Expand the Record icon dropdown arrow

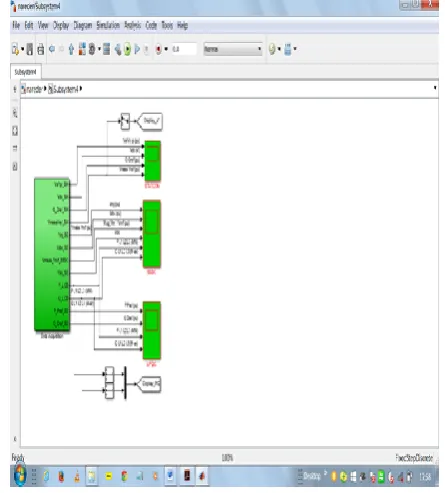pyautogui.click(x=166, y=49)
